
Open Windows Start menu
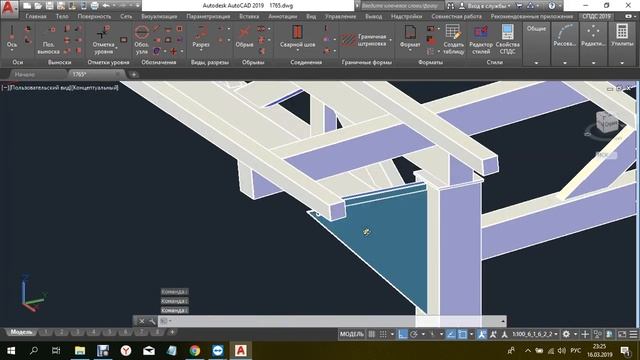point(11,351)
